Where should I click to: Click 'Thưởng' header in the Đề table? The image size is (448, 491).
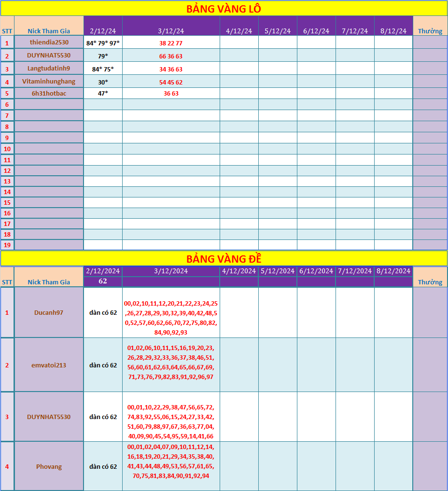coord(430,277)
